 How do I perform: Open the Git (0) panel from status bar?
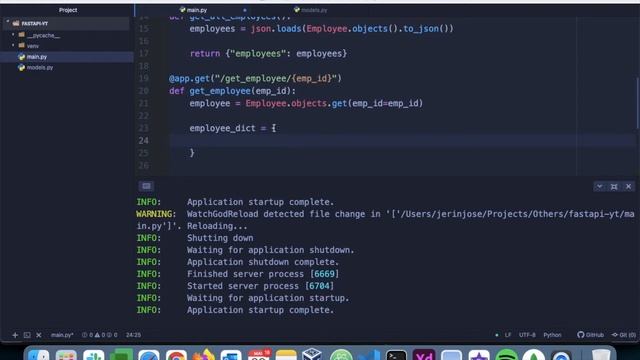624,335
